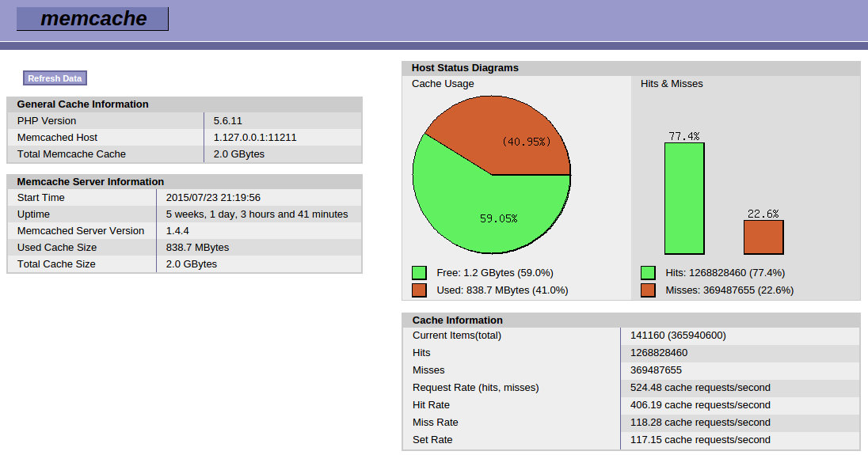Click the Cache Information section header
Image resolution: width=868 pixels, height=455 pixels.
[457, 320]
